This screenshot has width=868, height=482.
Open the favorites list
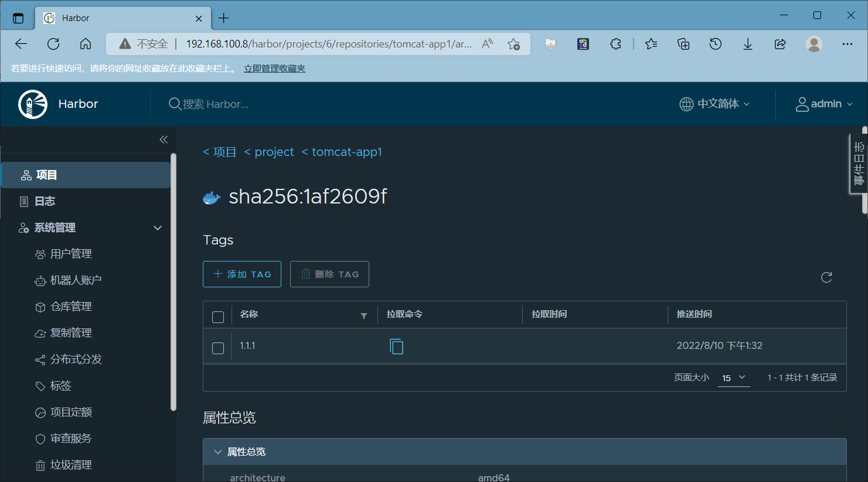651,44
